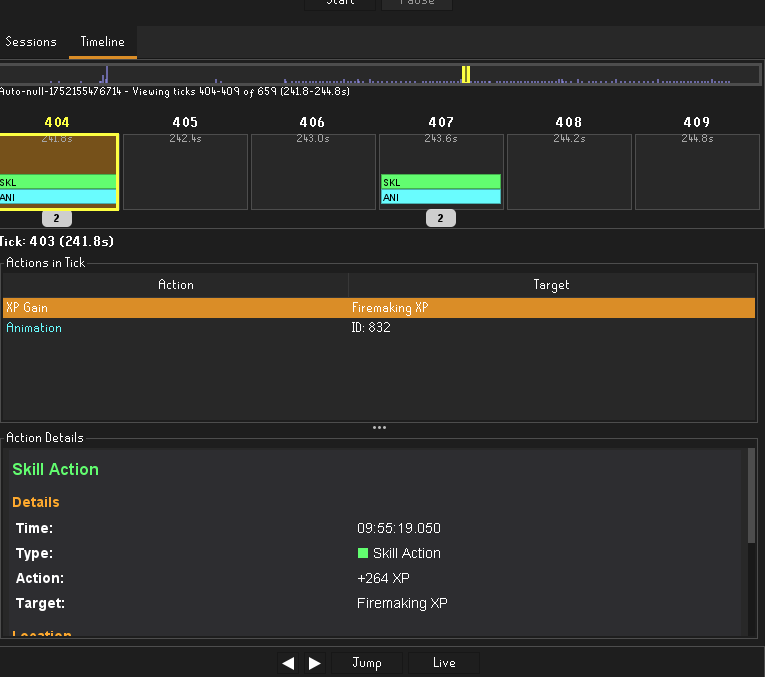Screen dimensions: 765x677
Task: Click the three-dot panel splitter handle
Action: tap(379, 428)
